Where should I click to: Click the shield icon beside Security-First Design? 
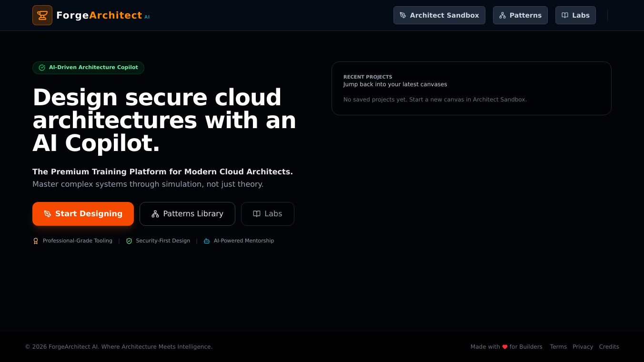tap(129, 241)
